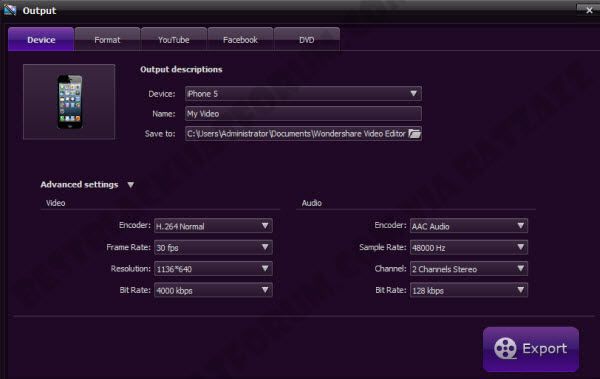600x379 pixels.
Task: Expand the Sample Rate 48000 Hz dropdown
Action: [x=469, y=247]
